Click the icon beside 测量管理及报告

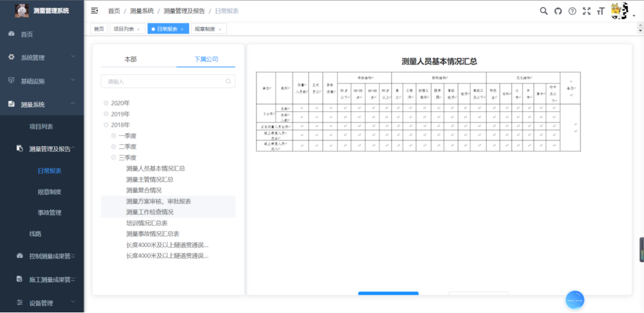pyautogui.click(x=19, y=148)
